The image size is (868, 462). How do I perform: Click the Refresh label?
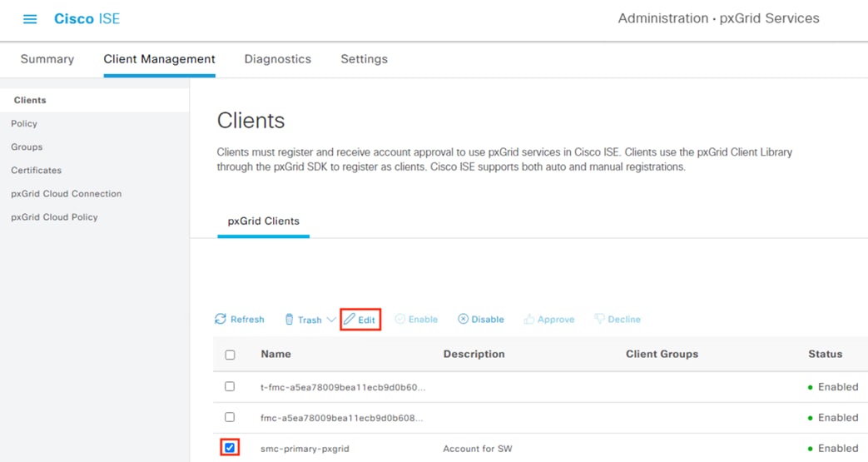[247, 320]
